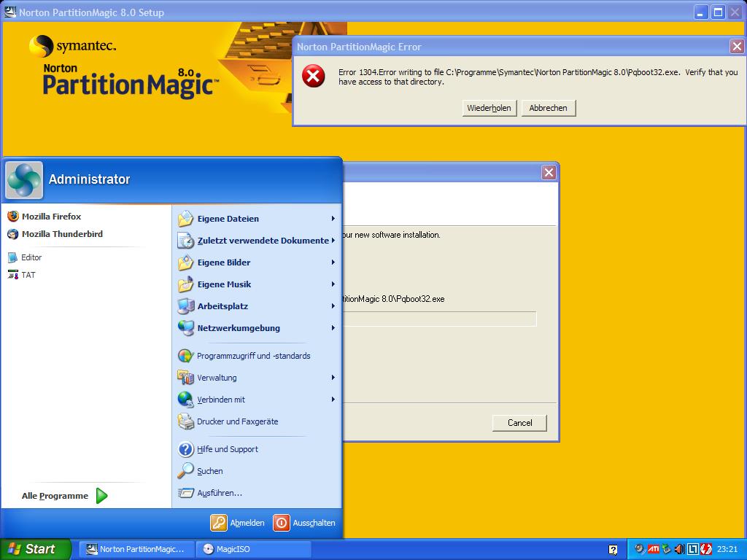Viewport: 747px width, 560px height.
Task: Click the Setup window title bar icon
Action: tap(10, 12)
